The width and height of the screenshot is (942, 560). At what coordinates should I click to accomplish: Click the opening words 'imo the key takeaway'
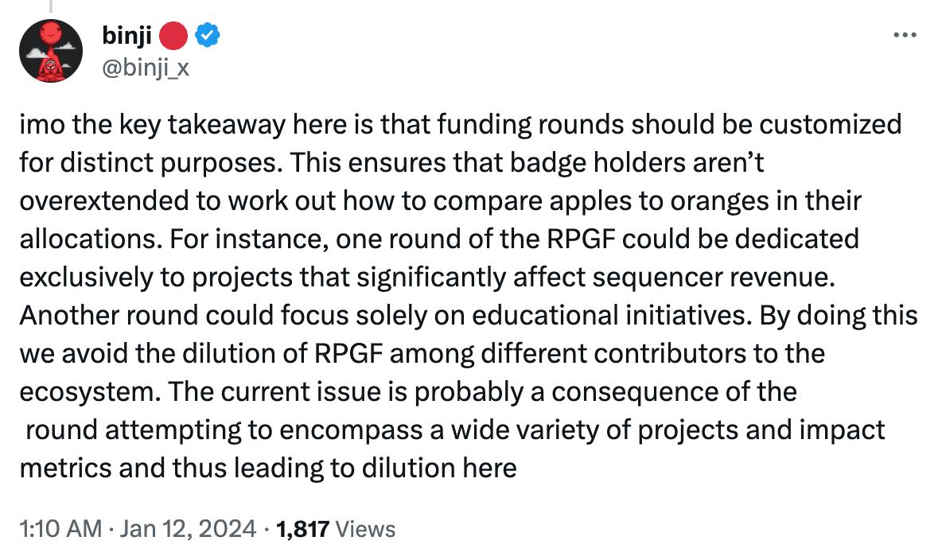[153, 125]
